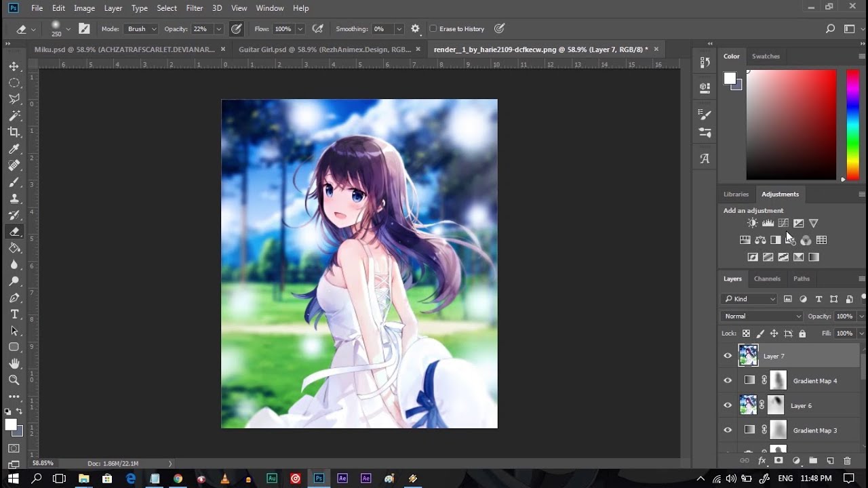Select the Eraser tool in toolbar
868x488 pixels.
pos(14,232)
